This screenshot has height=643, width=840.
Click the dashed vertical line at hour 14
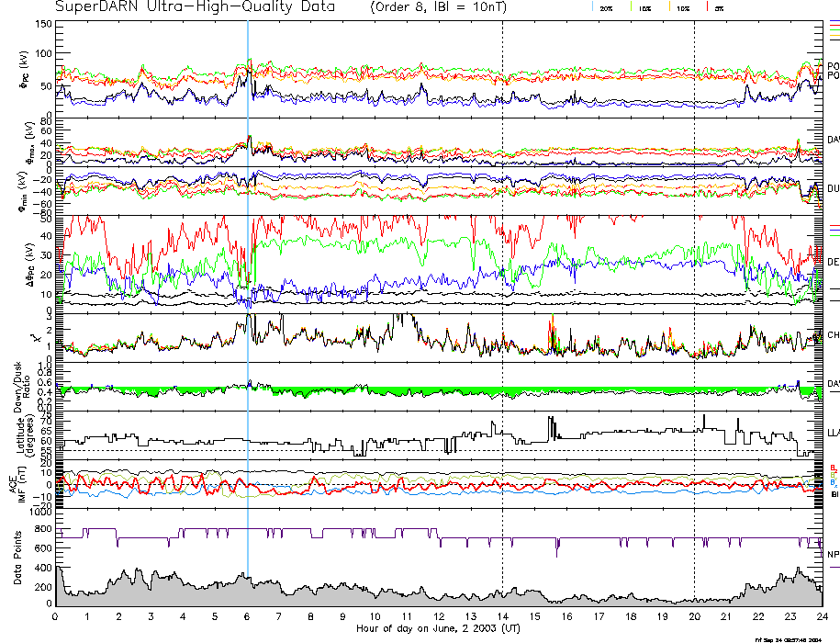pos(502,276)
